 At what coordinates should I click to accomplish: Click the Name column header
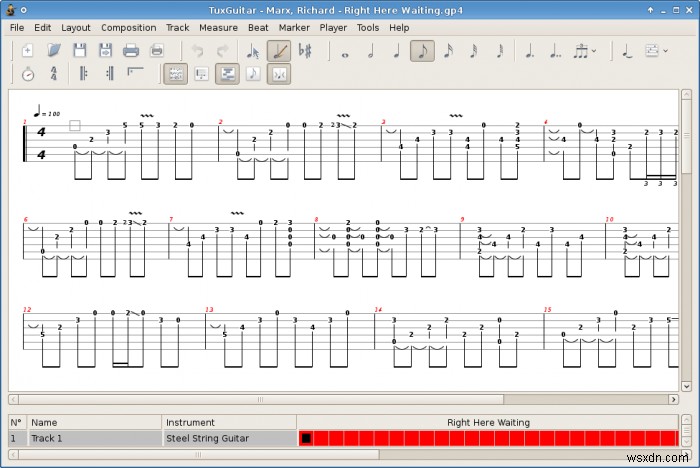pos(94,422)
